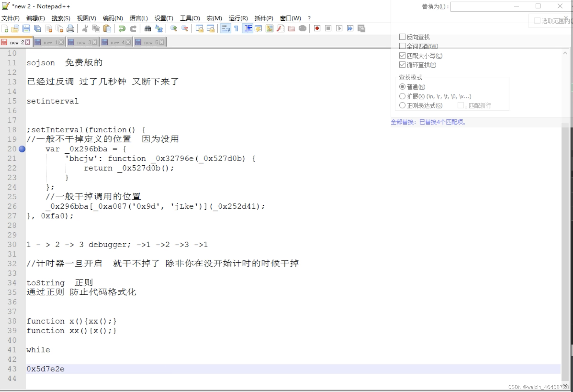Click the Paste icon in the toolbar
This screenshot has width=573, height=392.
point(107,29)
